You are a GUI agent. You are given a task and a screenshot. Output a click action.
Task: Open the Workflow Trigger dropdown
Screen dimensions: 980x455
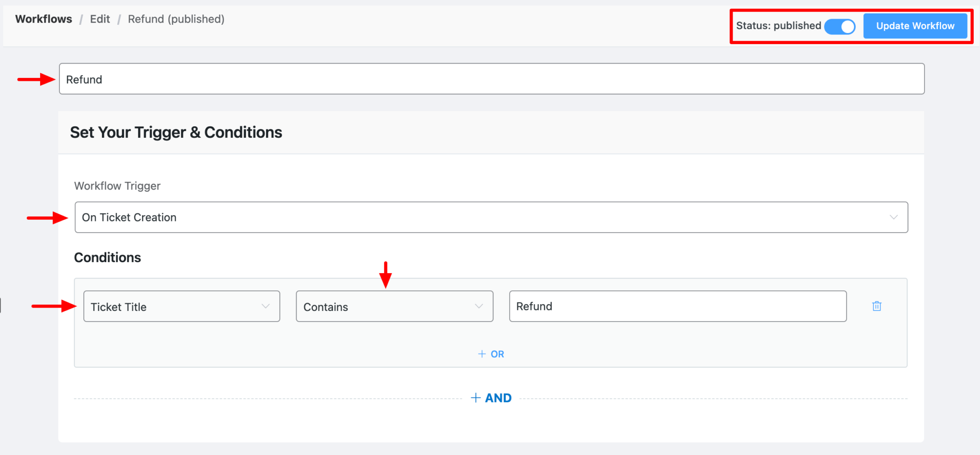[490, 217]
